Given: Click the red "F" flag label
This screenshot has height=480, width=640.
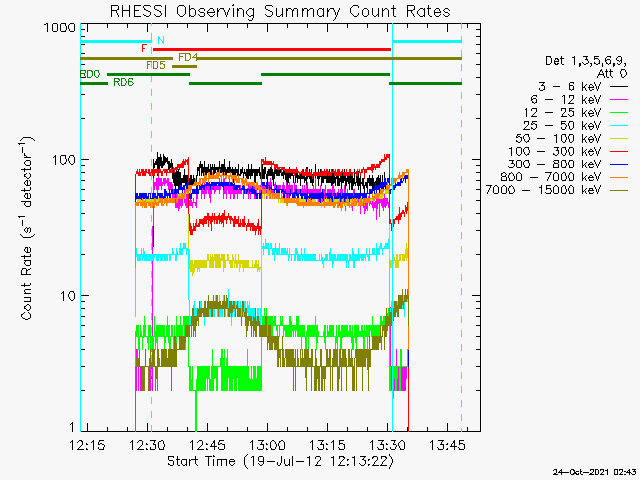Looking at the screenshot, I should coord(144,49).
